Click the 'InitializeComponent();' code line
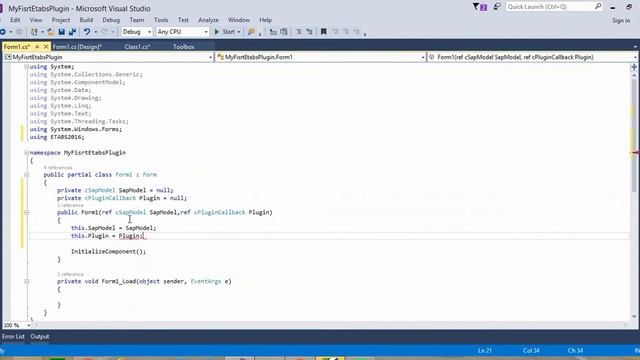Image resolution: width=640 pixels, height=360 pixels. click(x=108, y=252)
